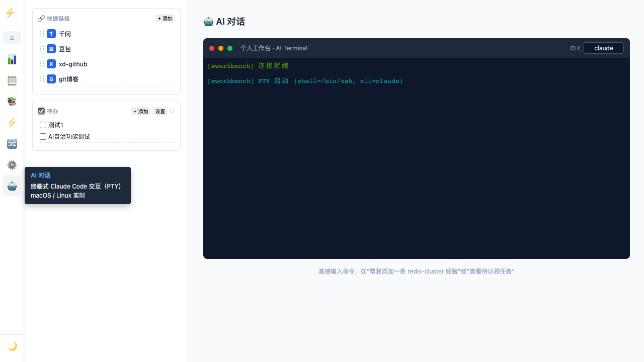Image resolution: width=644 pixels, height=362 pixels.
Task: Click the robot icon in the AI 对话 heading
Action: tap(208, 22)
